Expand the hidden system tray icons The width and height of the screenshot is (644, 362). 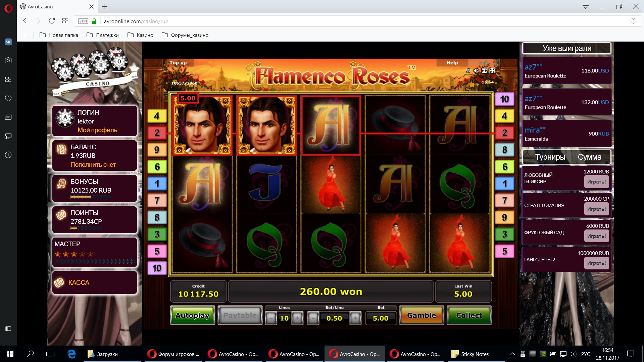click(512, 354)
